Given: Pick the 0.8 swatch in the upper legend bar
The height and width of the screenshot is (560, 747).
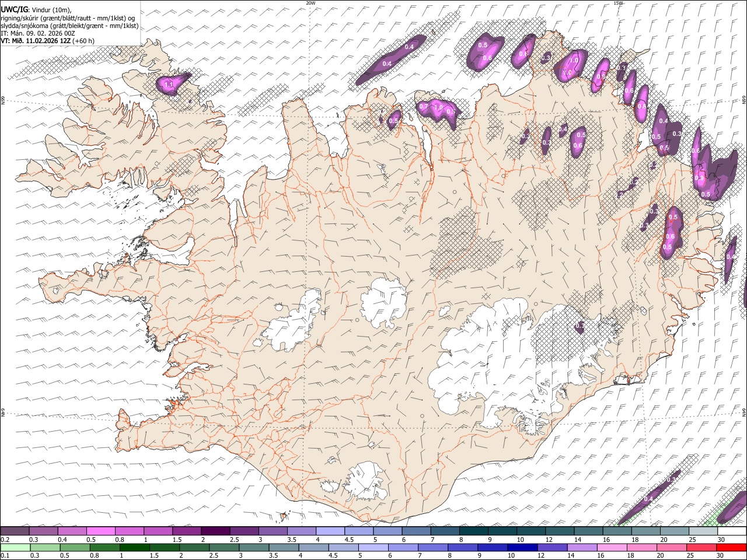Looking at the screenshot, I should point(129,531).
